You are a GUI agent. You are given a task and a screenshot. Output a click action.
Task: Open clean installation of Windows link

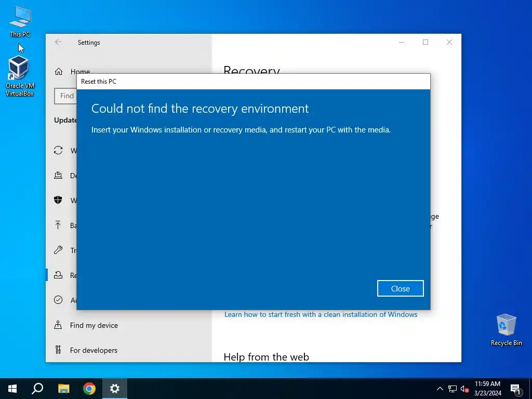(321, 314)
